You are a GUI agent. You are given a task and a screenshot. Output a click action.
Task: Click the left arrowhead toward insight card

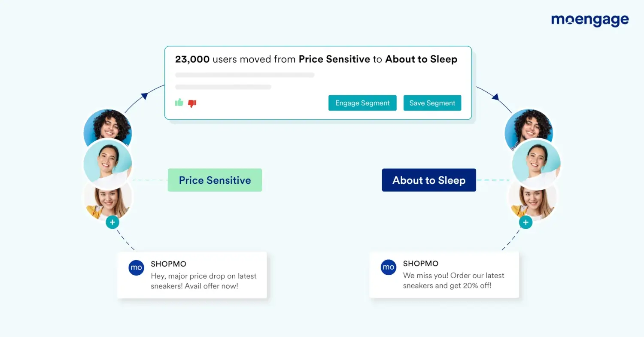(145, 95)
